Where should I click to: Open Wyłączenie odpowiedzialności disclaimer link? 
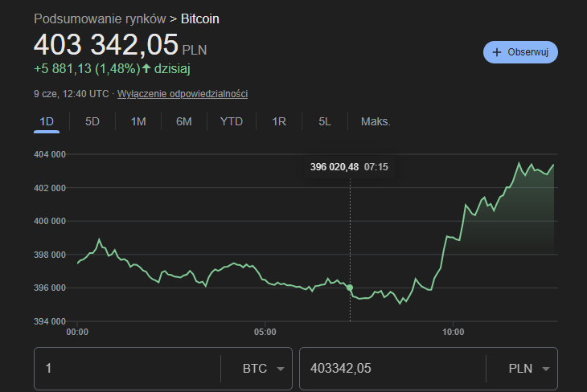point(183,94)
